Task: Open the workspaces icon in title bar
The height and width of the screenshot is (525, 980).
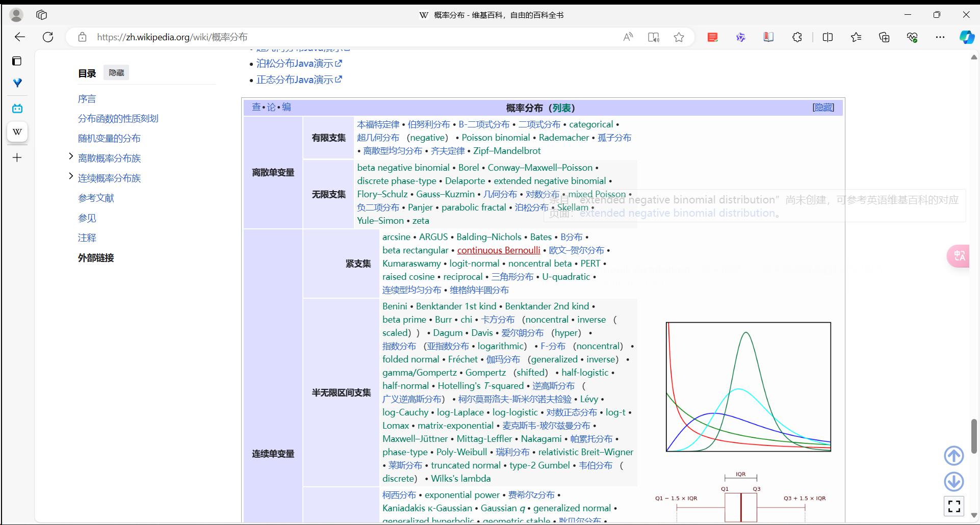Action: (42, 15)
